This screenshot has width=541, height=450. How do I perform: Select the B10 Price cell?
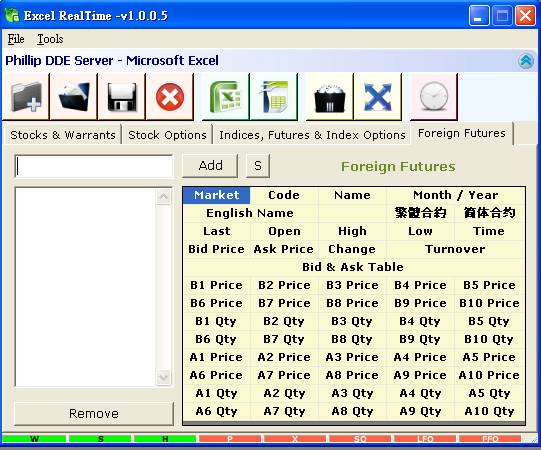click(x=489, y=303)
